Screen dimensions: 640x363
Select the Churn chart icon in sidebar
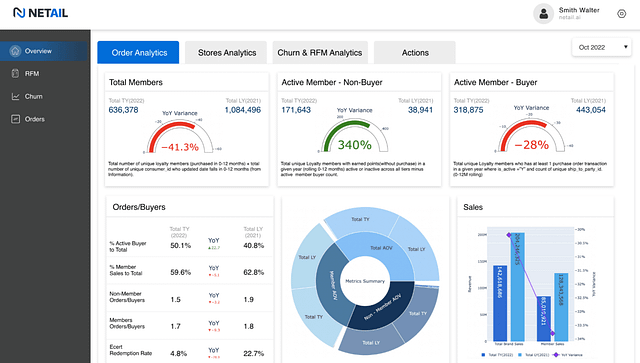16,96
